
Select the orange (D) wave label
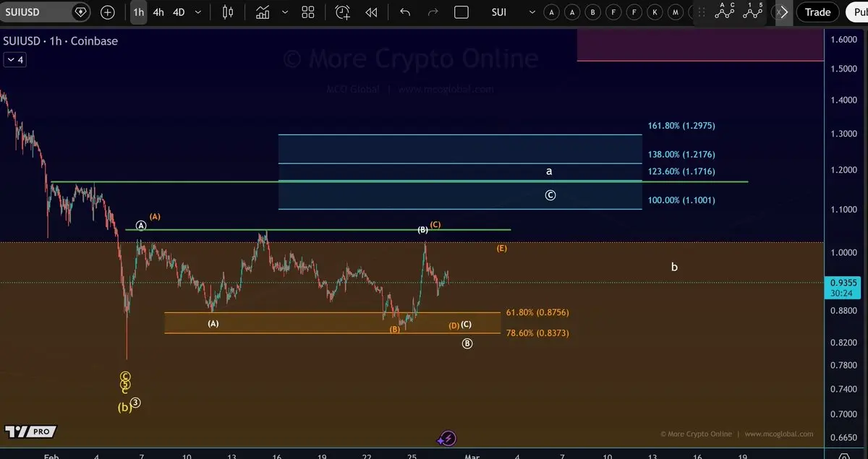pos(454,326)
